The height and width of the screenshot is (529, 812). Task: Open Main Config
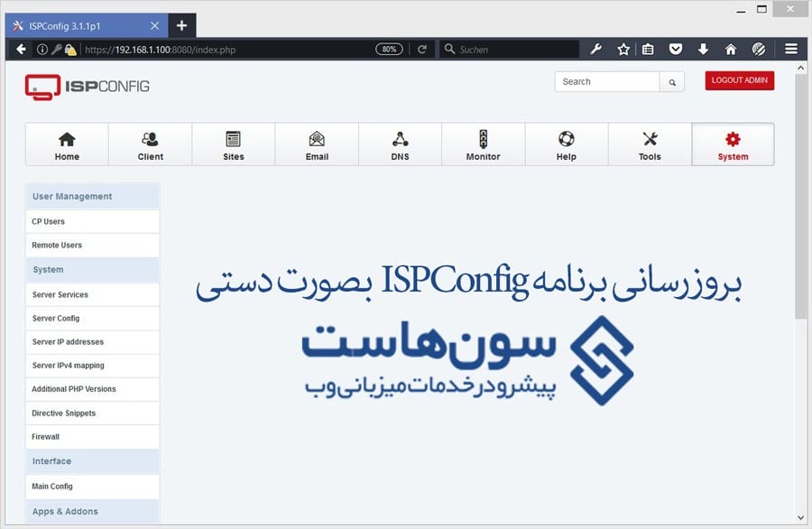(93, 486)
